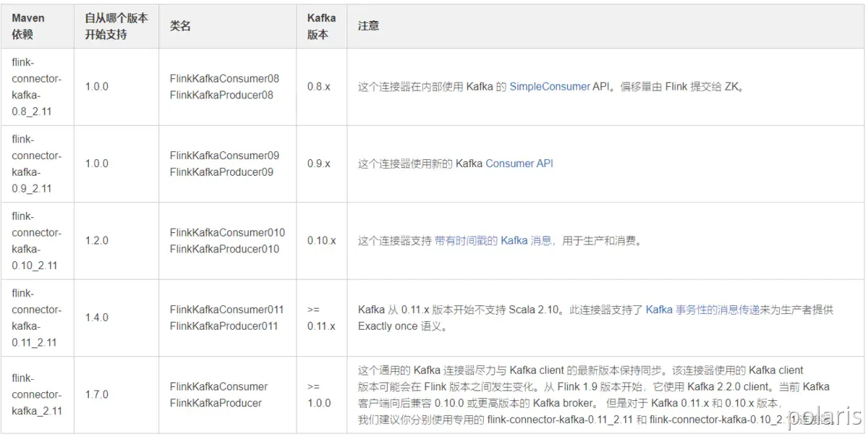Select the 1.0.0 version in the Kafka 0.8 row
This screenshot has height=437, width=868.
[96, 87]
